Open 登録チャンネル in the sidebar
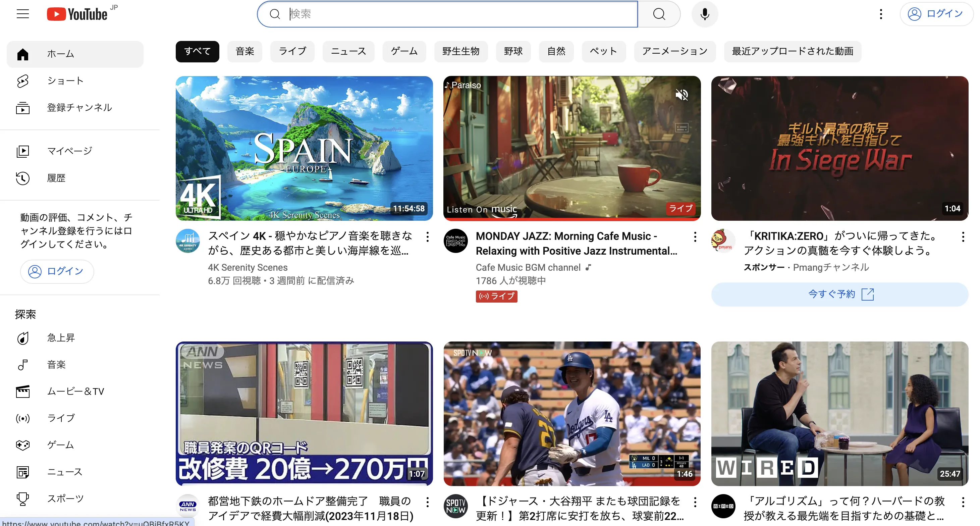This screenshot has width=980, height=526. pyautogui.click(x=75, y=108)
